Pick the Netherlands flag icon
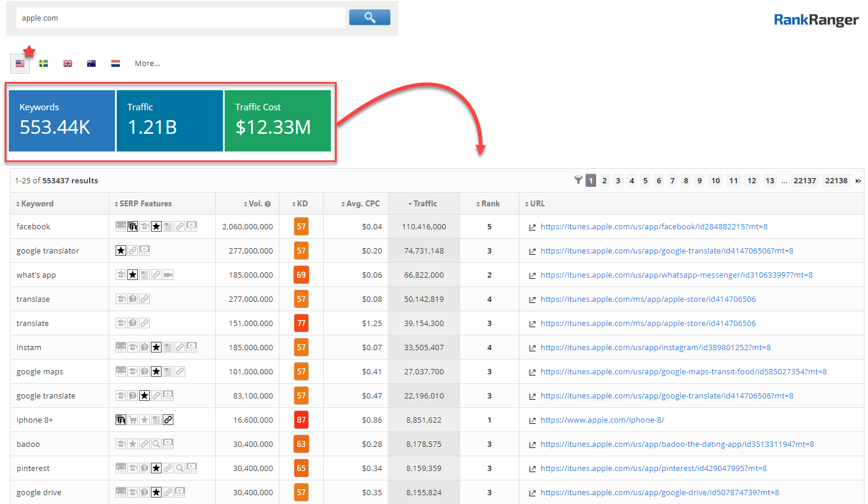868x504 pixels. click(x=116, y=64)
